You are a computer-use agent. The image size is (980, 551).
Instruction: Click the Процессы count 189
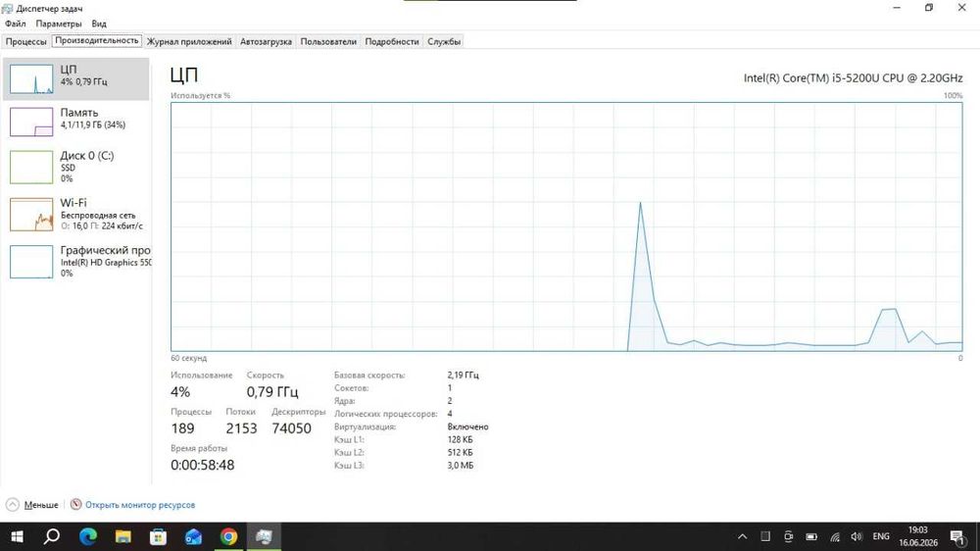tap(182, 428)
